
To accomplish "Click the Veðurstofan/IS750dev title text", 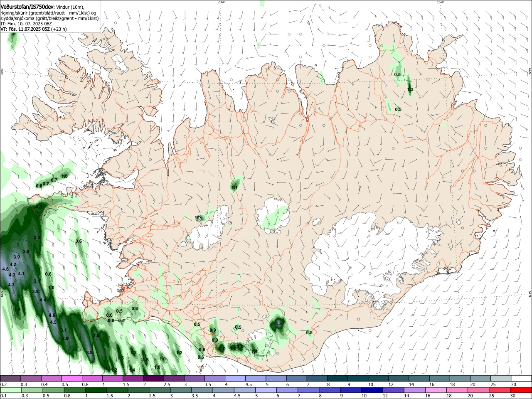I will pyautogui.click(x=27, y=6).
